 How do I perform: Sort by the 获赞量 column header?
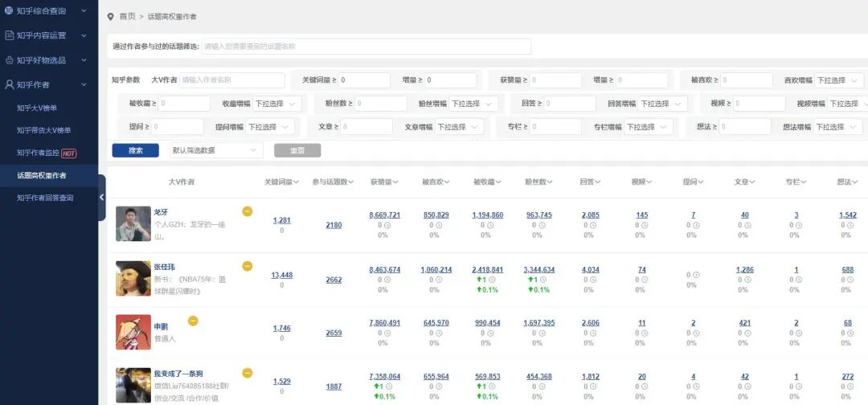coord(385,182)
